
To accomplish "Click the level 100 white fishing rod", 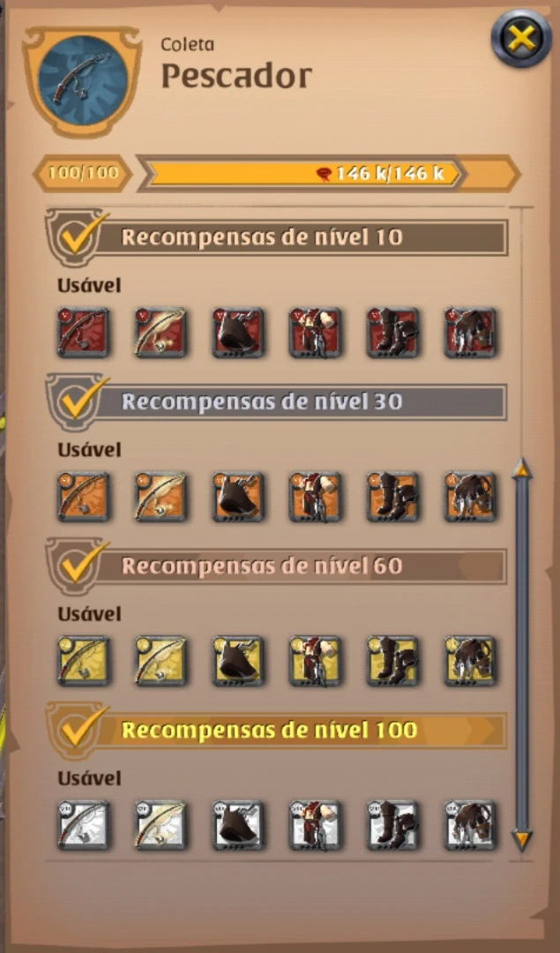I will pyautogui.click(x=83, y=825).
